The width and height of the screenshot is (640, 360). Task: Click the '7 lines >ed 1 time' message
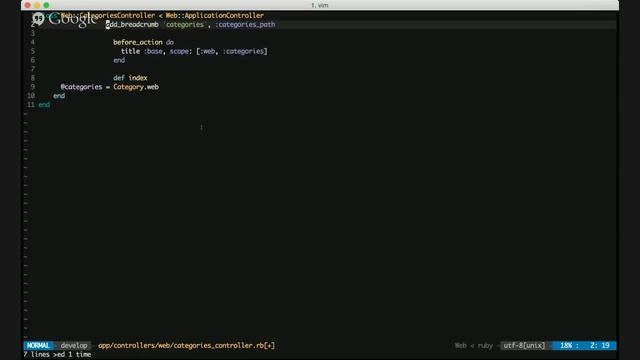tap(57, 354)
